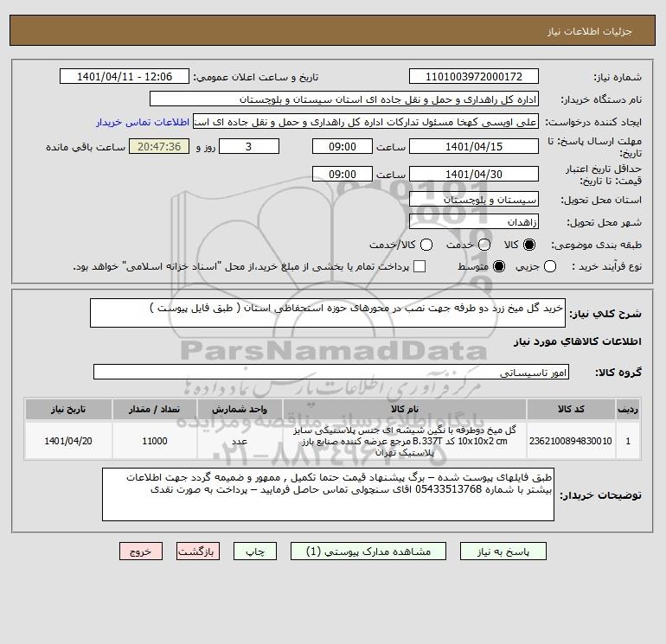This screenshot has width=666, height=644.
Task: Click the 'تعداد / مقدار' column header
Action: point(155,409)
